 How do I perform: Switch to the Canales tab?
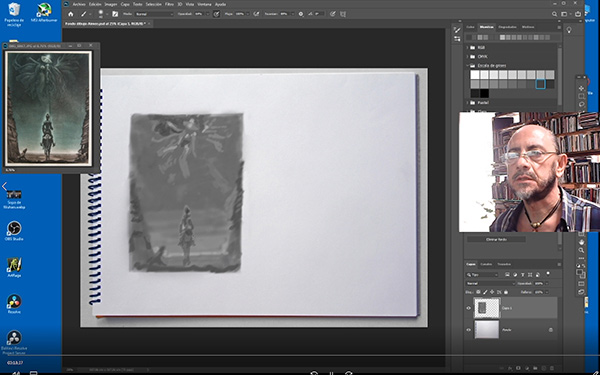click(x=486, y=264)
